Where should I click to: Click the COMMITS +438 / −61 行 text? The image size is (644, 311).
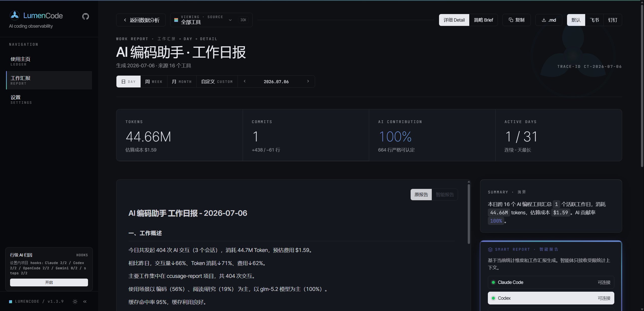tap(266, 150)
